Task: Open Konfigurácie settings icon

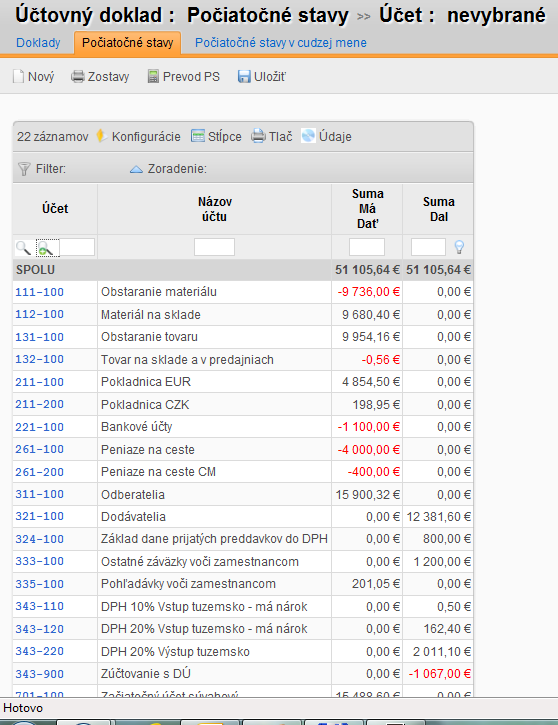Action: pos(102,136)
